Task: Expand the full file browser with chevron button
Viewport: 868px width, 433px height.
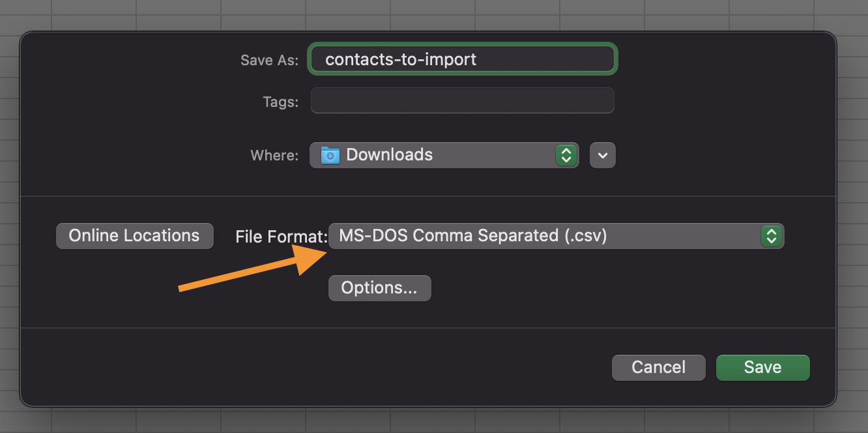Action: tap(603, 155)
